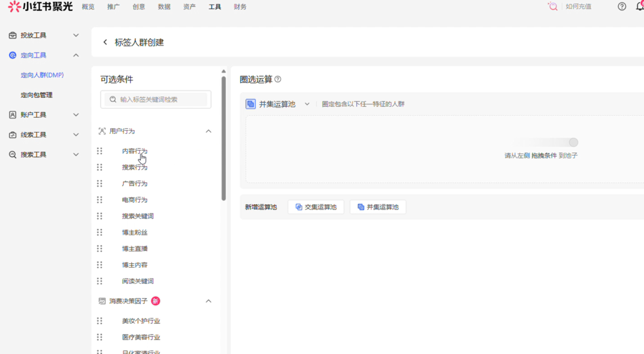Image resolution: width=644 pixels, height=354 pixels.
Task: Click the 可选条件 panel scrollbar
Action: (x=223, y=138)
